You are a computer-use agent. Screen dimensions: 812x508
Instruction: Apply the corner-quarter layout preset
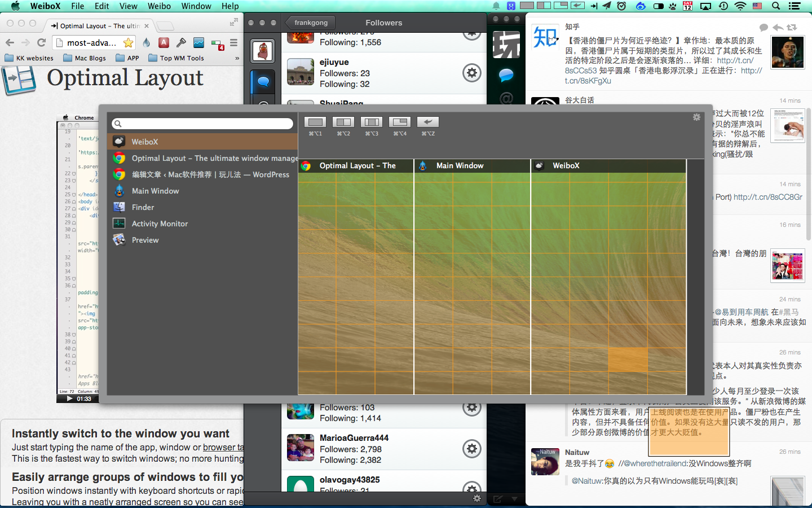coord(399,122)
